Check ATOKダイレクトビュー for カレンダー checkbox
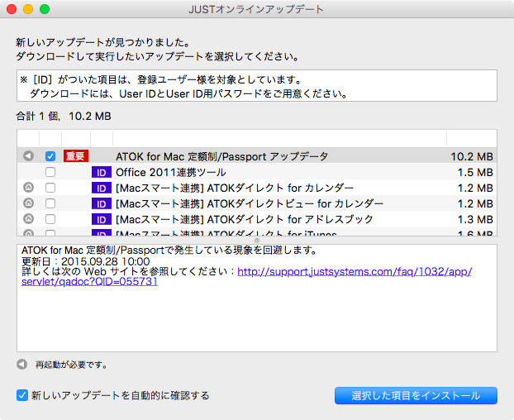 [50, 203]
